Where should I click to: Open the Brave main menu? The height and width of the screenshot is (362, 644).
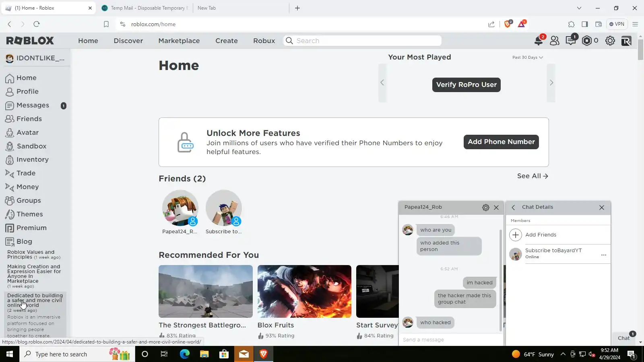pos(635,24)
